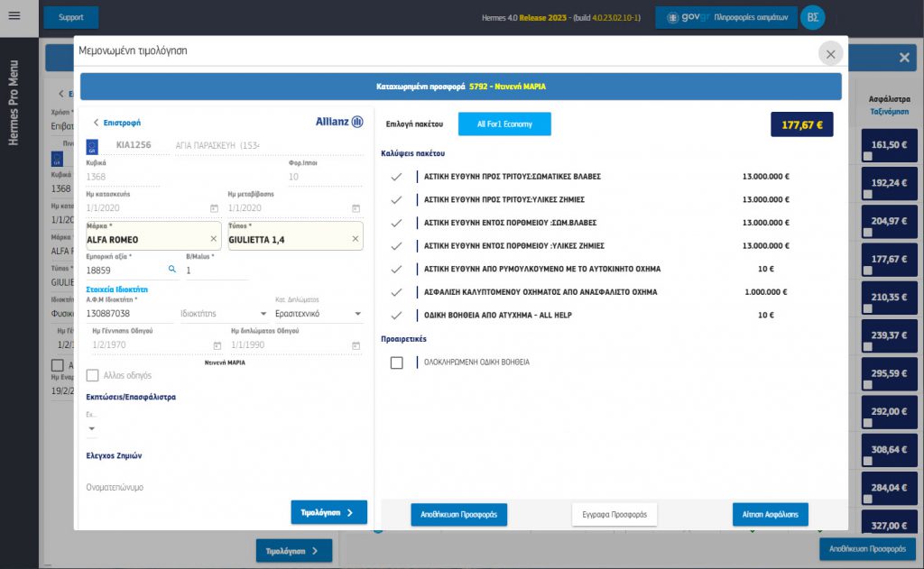Viewport: 924px width, 569px height.
Task: Click Ταξινόμηση sort link
Action: 889,111
